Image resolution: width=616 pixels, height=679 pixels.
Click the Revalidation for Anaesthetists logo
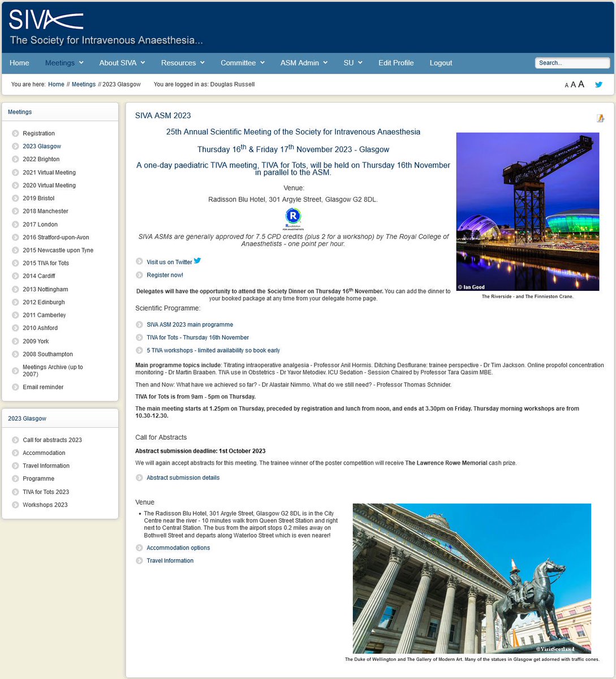coord(293,218)
